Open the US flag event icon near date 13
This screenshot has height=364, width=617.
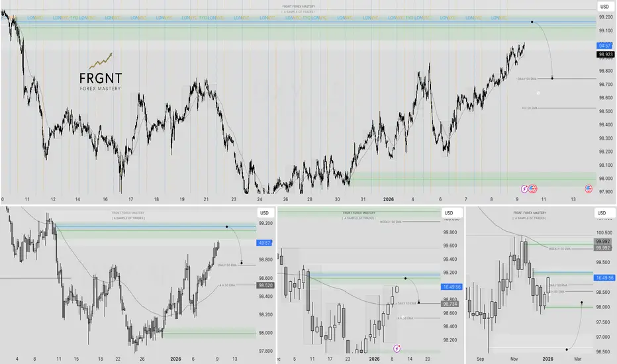[x=589, y=189]
